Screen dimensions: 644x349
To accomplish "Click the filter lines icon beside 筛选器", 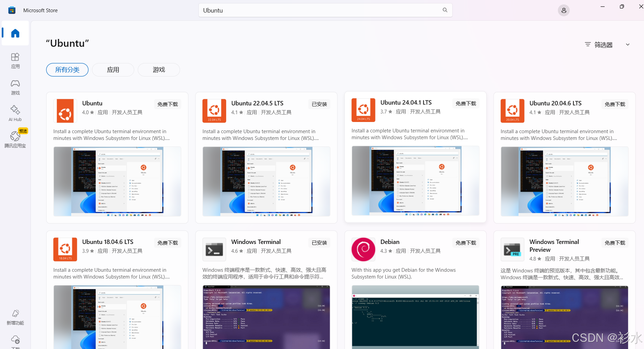I will [588, 45].
